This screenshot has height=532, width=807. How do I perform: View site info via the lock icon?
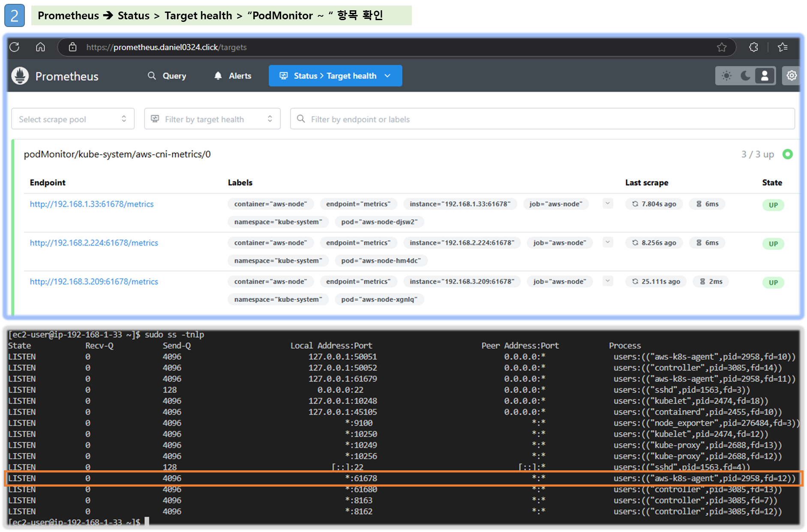[x=73, y=47]
